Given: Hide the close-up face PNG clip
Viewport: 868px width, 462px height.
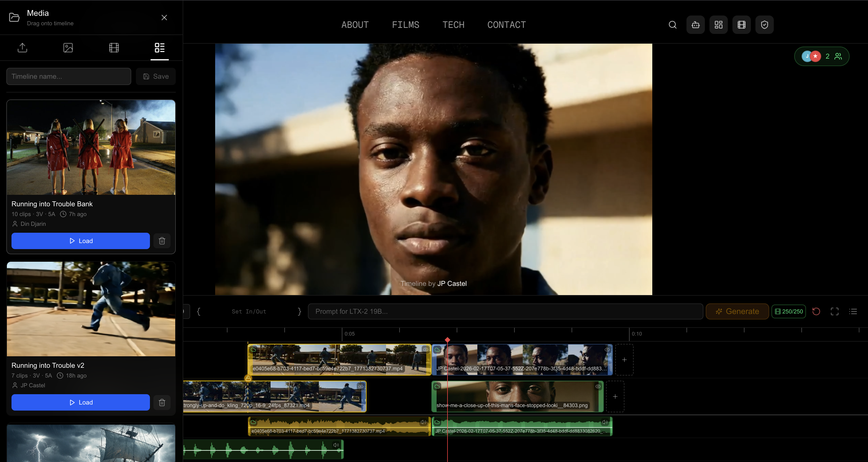Looking at the screenshot, I should pos(598,386).
